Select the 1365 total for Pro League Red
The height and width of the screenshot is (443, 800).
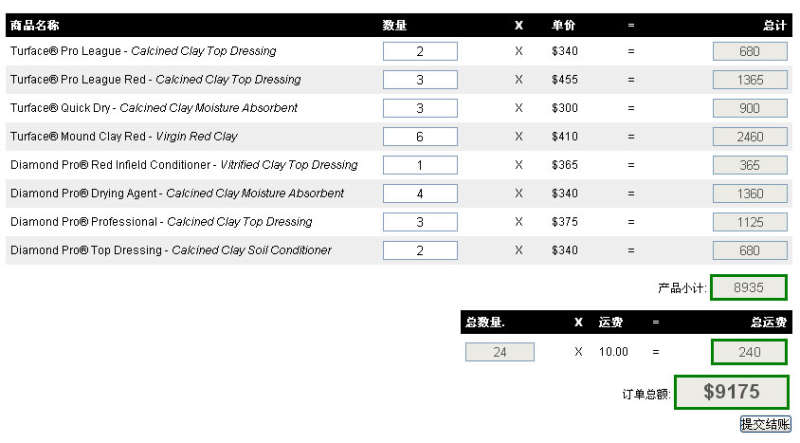tap(750, 80)
